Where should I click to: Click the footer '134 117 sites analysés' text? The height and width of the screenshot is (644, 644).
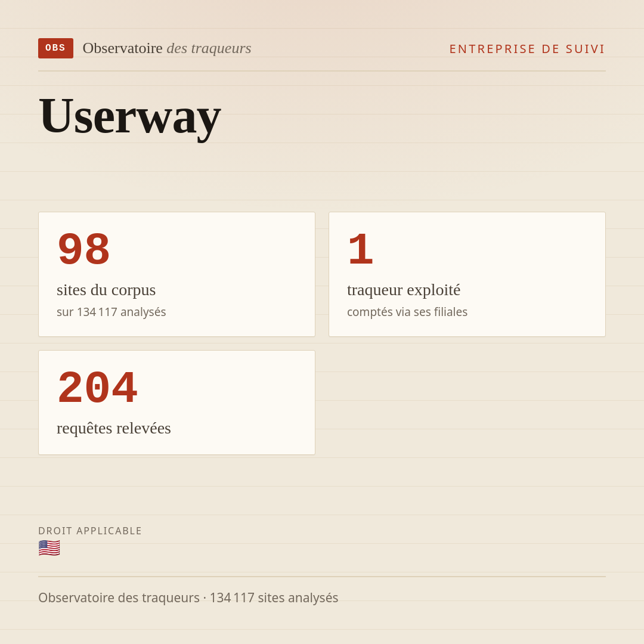(x=274, y=597)
